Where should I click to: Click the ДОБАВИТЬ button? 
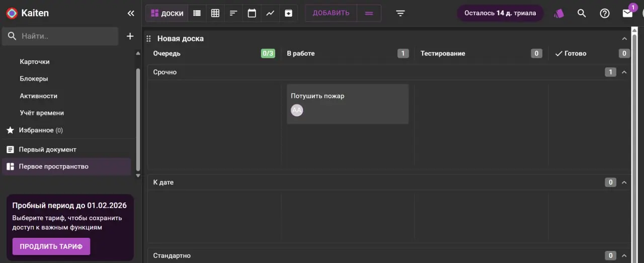tap(331, 13)
